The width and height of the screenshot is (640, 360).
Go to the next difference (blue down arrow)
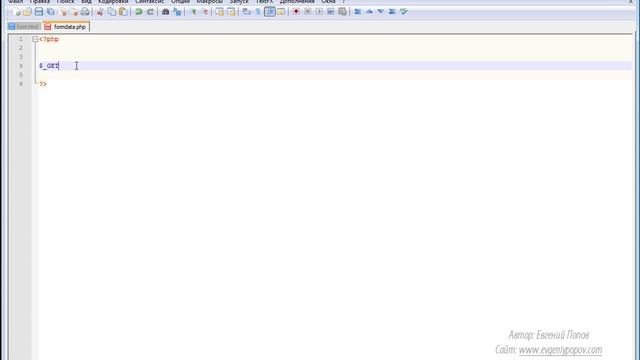click(x=381, y=12)
